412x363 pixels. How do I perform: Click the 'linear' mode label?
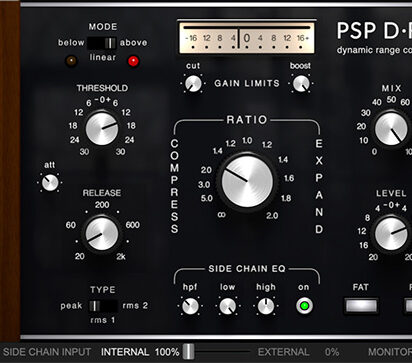tap(103, 57)
